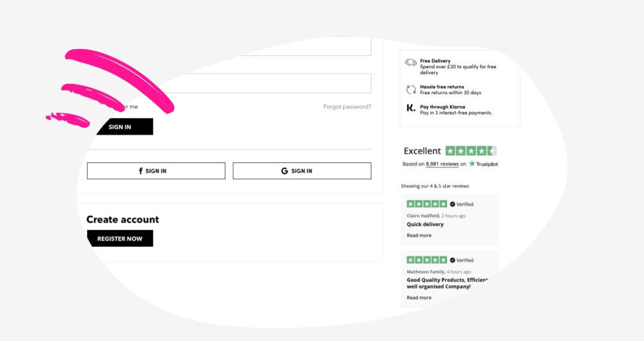Click the five-star rating on Claire Hadfield's review
Image resolution: width=644 pixels, height=341 pixels.
(426, 204)
